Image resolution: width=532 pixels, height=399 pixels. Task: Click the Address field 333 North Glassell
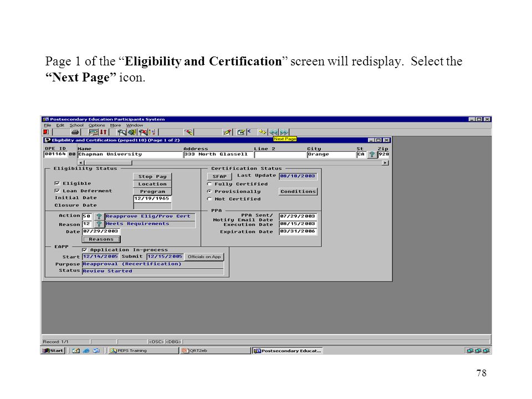(218, 155)
